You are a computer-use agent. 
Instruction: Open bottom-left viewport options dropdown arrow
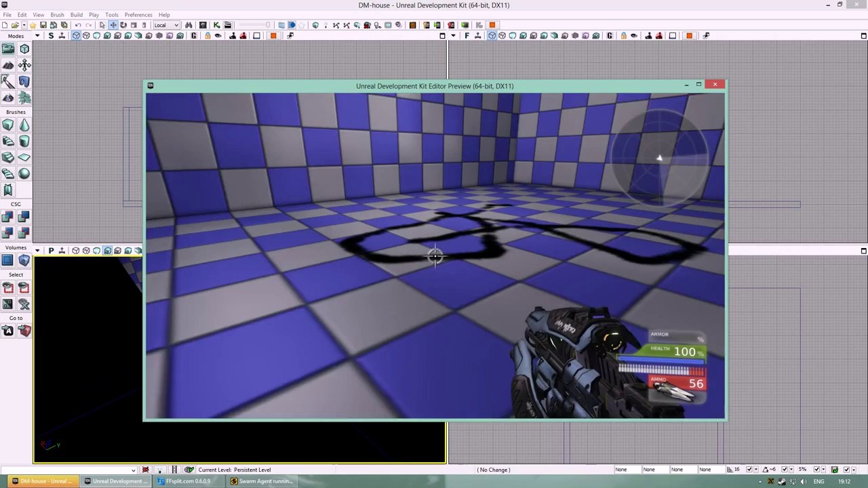(x=37, y=251)
